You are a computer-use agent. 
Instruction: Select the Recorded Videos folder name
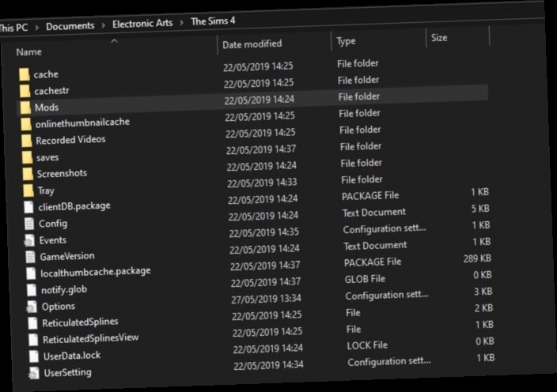[70, 140]
